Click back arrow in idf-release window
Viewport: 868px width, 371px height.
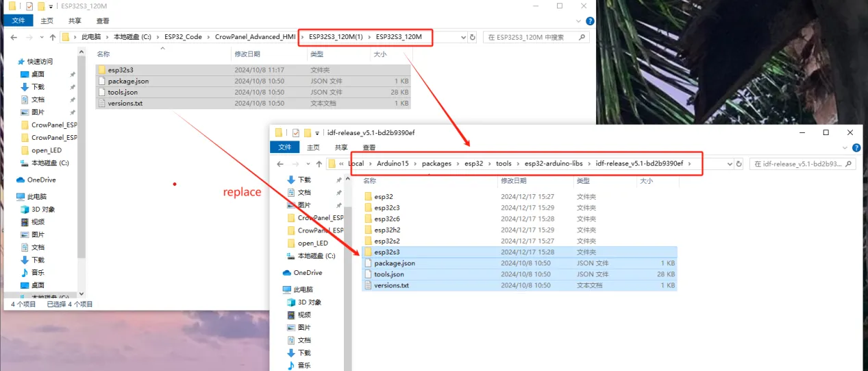point(280,164)
